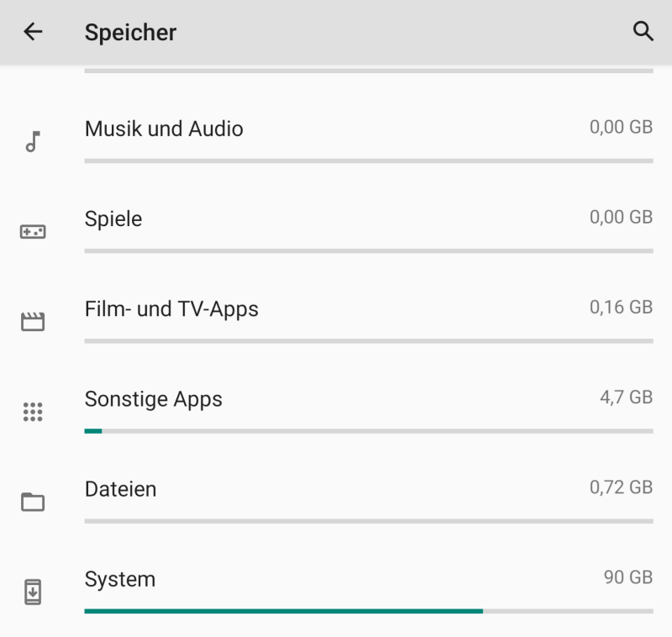This screenshot has height=637, width=672.
Task: Tap the game controller icon
Action: [x=33, y=231]
